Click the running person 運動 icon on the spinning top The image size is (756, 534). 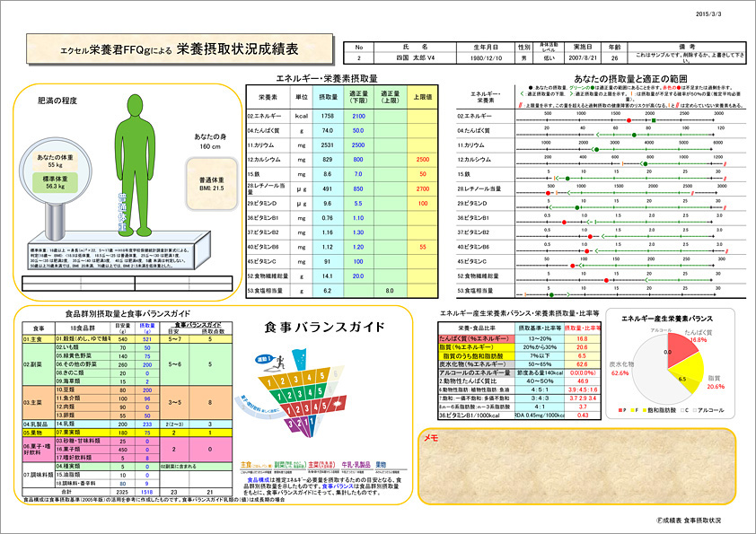[271, 363]
